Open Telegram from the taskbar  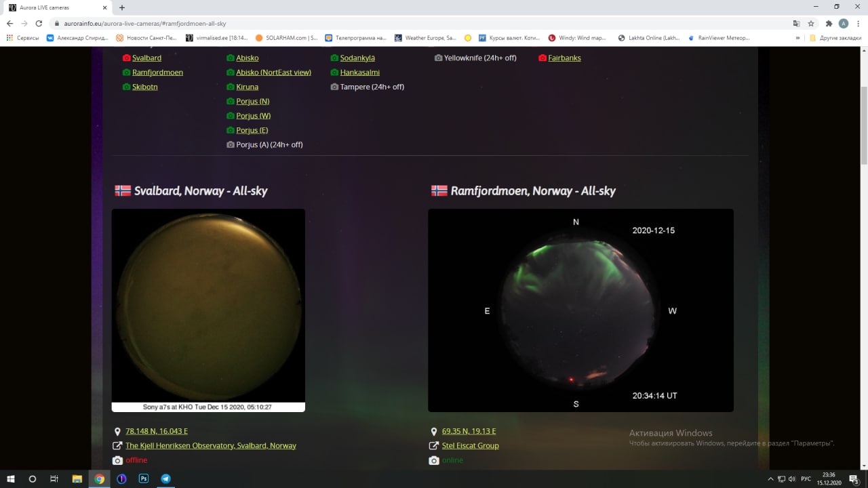tap(166, 479)
